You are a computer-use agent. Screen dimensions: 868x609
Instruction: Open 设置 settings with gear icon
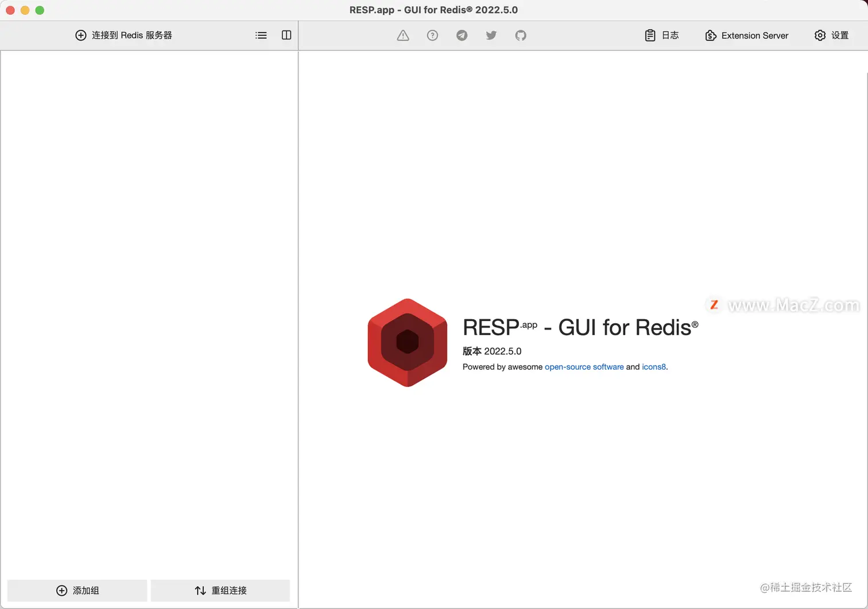[831, 36]
